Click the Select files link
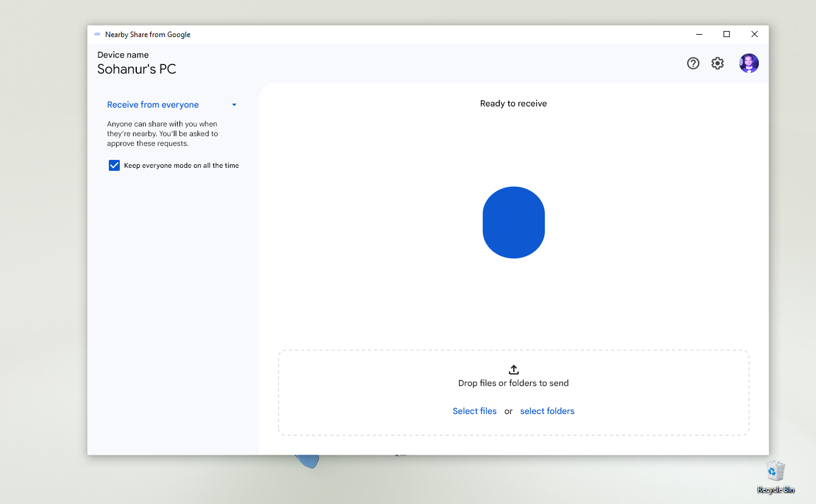This screenshot has width=816, height=504. pyautogui.click(x=475, y=411)
